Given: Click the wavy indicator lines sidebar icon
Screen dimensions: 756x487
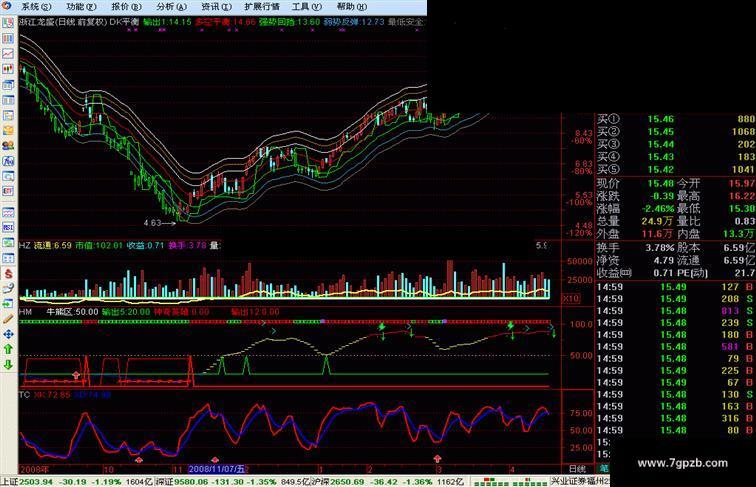Looking at the screenshot, I should click(x=8, y=212).
